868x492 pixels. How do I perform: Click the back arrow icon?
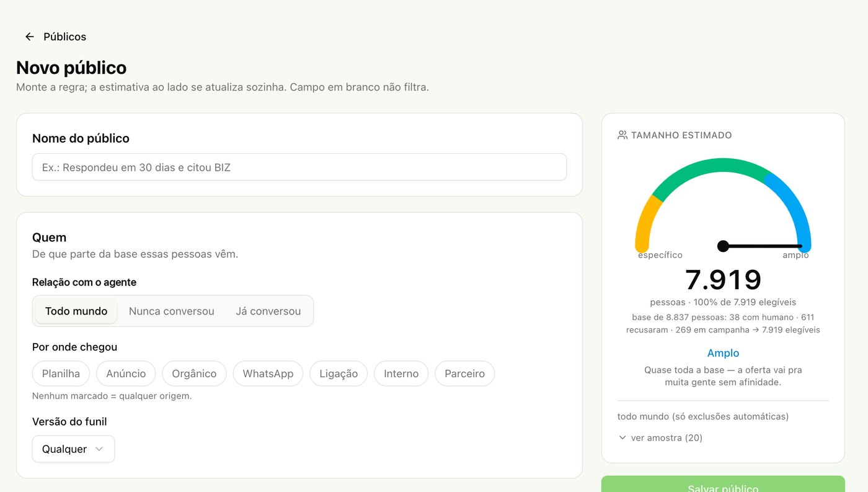(29, 37)
